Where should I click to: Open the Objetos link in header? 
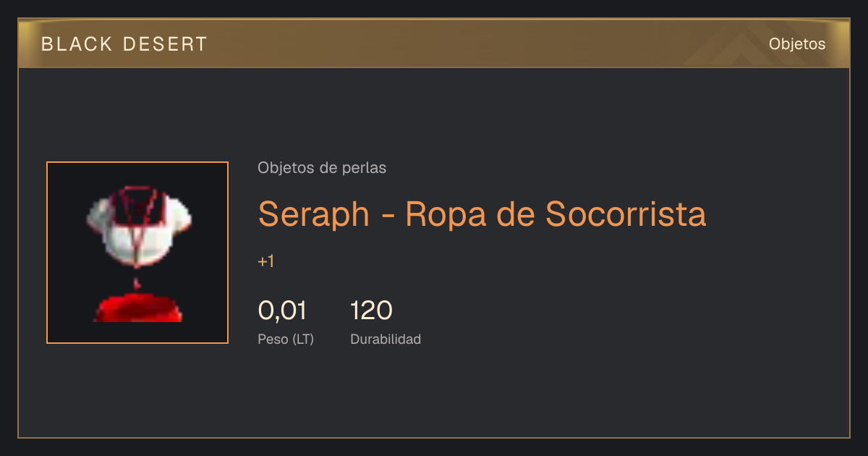(x=797, y=43)
